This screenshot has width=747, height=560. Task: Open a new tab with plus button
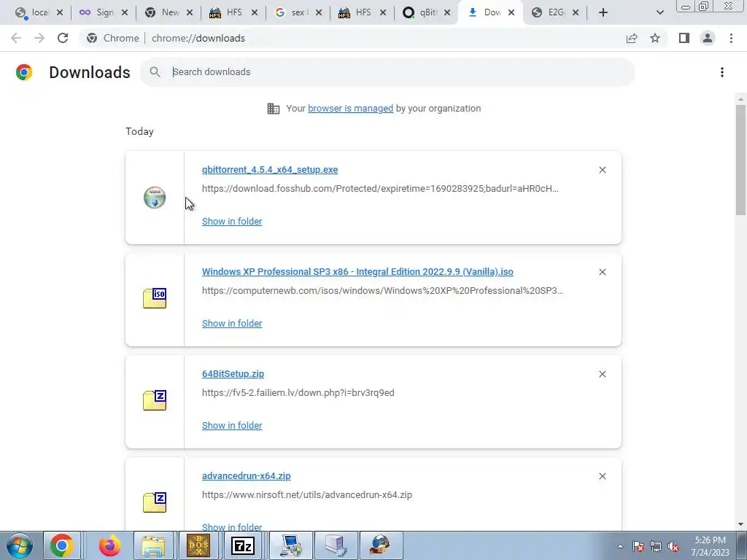point(603,12)
